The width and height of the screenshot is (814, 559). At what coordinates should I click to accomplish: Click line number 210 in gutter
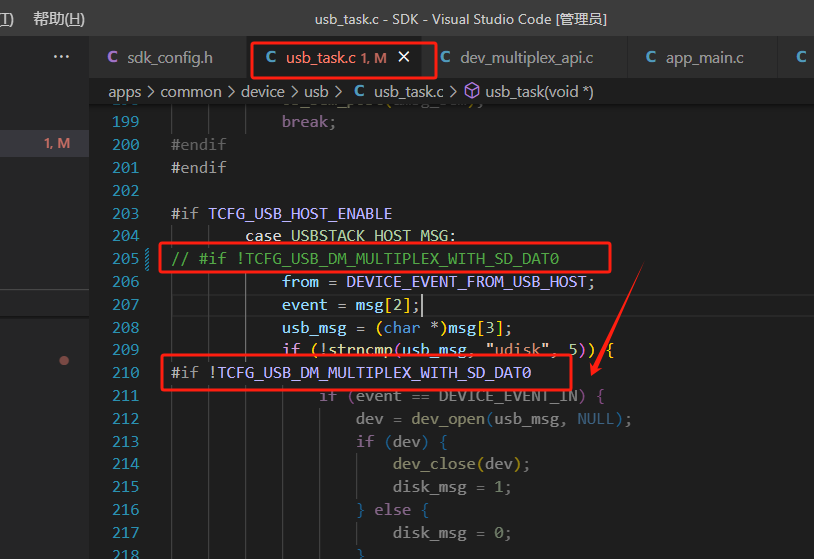pos(126,373)
